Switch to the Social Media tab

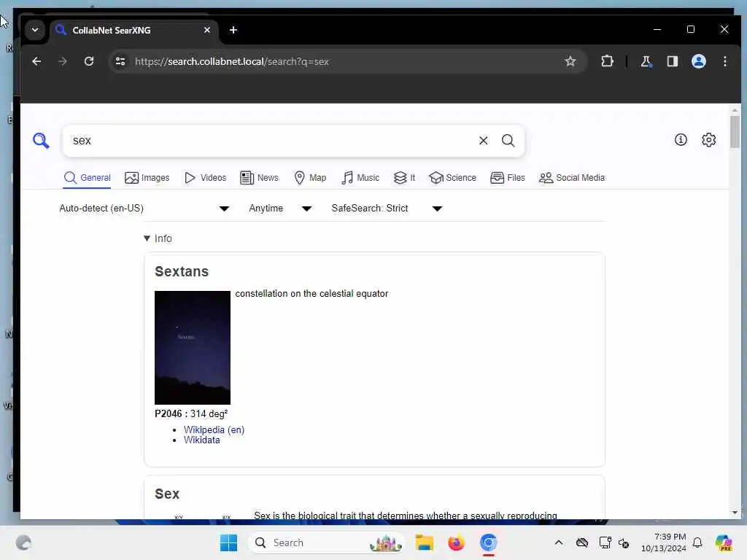pyautogui.click(x=572, y=178)
